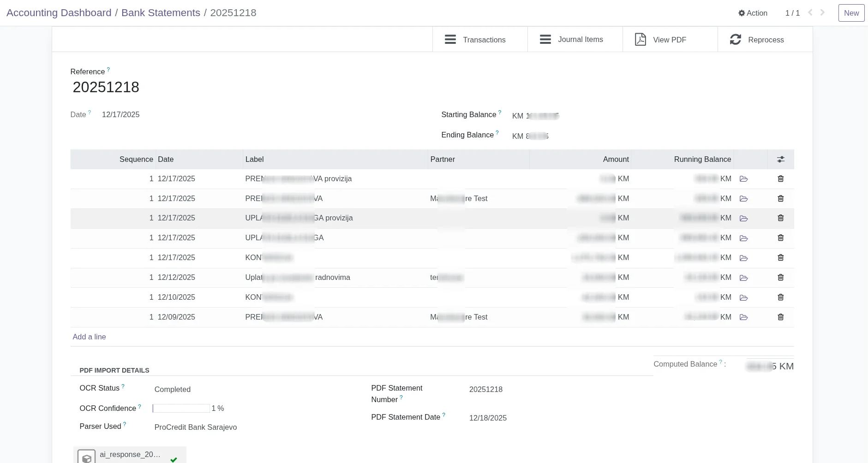868x463 pixels.
Task: Open the Action gear menu
Action: point(753,13)
